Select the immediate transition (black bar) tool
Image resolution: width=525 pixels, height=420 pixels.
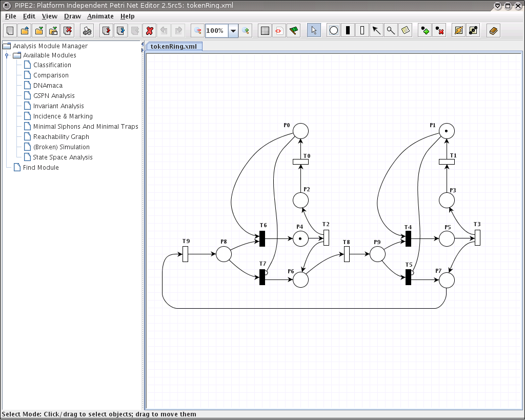click(348, 31)
